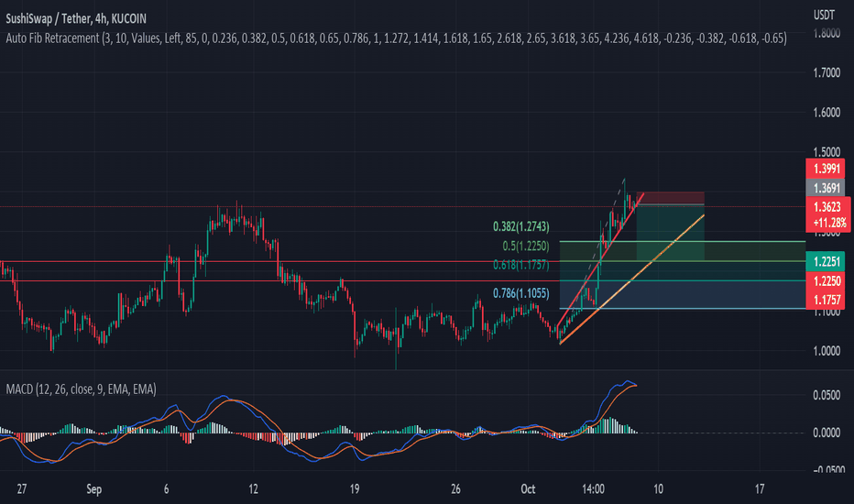The width and height of the screenshot is (854, 504).
Task: Click the 6 date on time axis
Action: (166, 488)
